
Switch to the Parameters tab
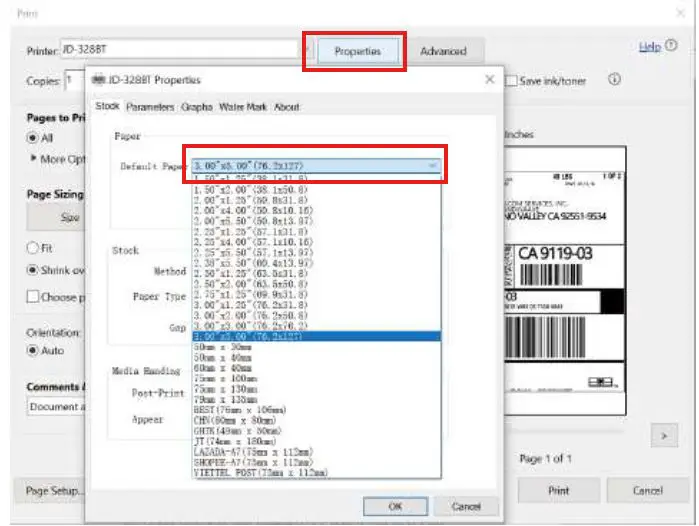[x=150, y=107]
